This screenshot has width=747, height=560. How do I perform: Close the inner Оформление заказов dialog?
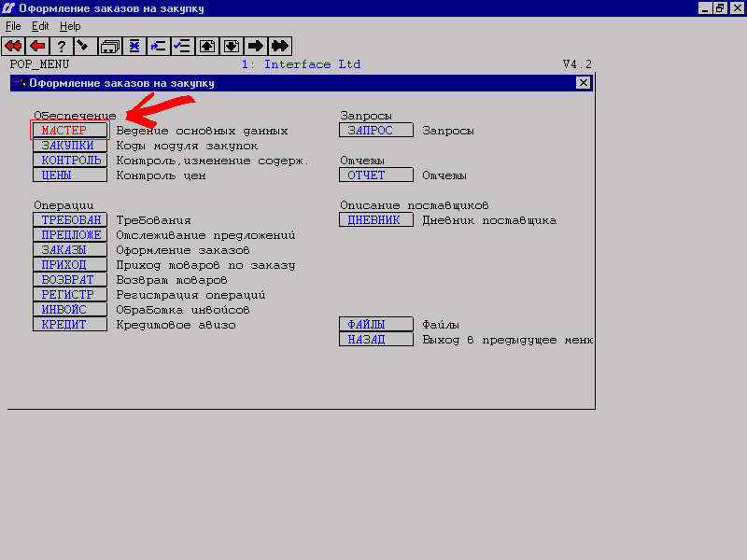(583, 83)
